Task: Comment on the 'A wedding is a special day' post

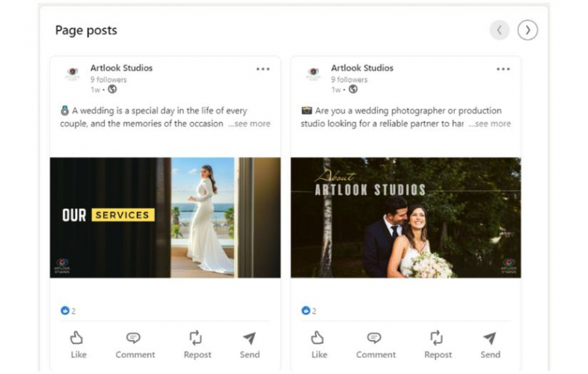Action: [x=135, y=345]
